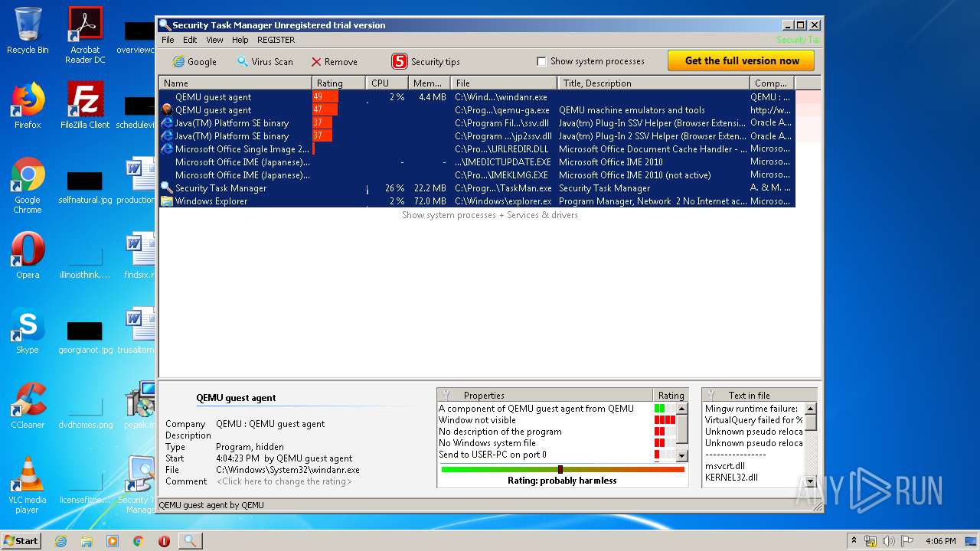Select Microsoft Office IME IMEDICTUPDATE.EXE row

coord(477,162)
